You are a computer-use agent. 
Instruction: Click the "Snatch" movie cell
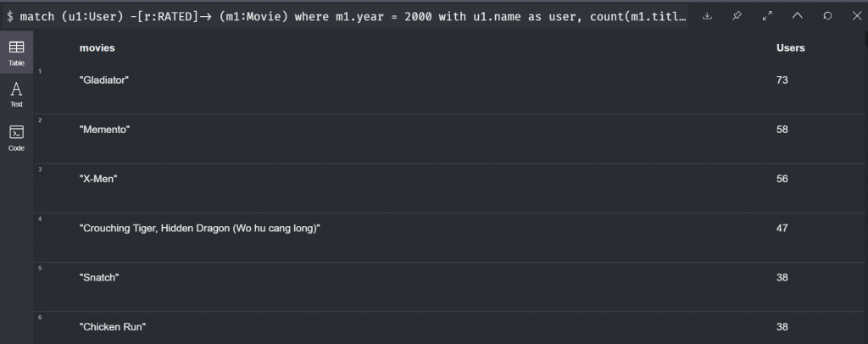pos(99,277)
